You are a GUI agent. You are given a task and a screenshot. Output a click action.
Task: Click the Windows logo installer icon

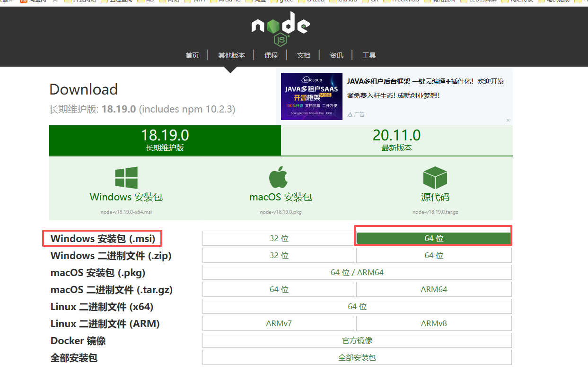[x=126, y=178]
